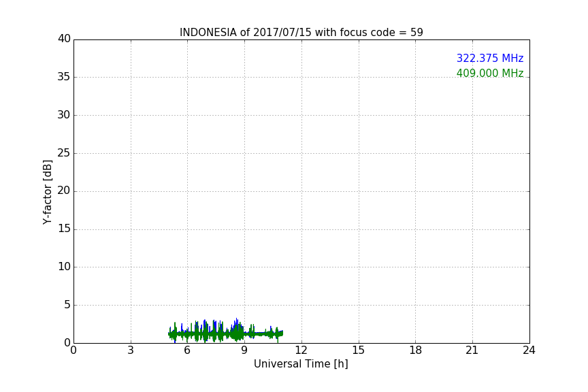Click the y-axis tick label '35'
Viewport: 588px width, 392px height.
[x=64, y=77]
